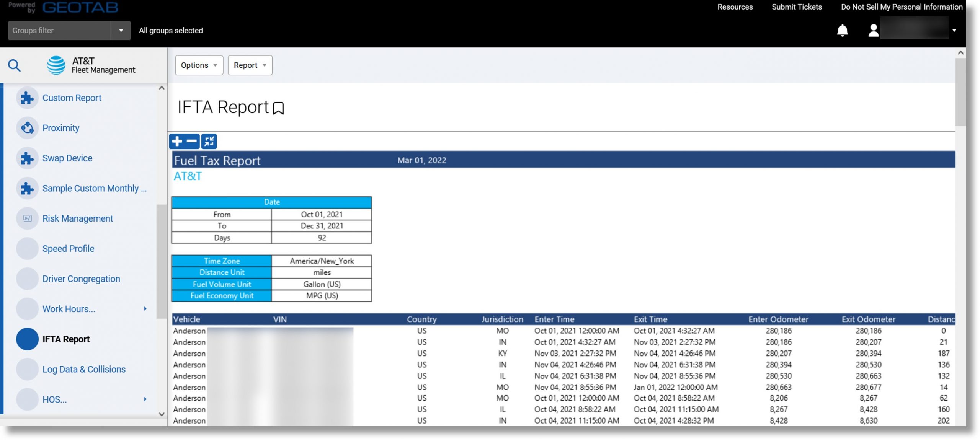
Task: Open Log Data & Collisions menu item
Action: 84,369
